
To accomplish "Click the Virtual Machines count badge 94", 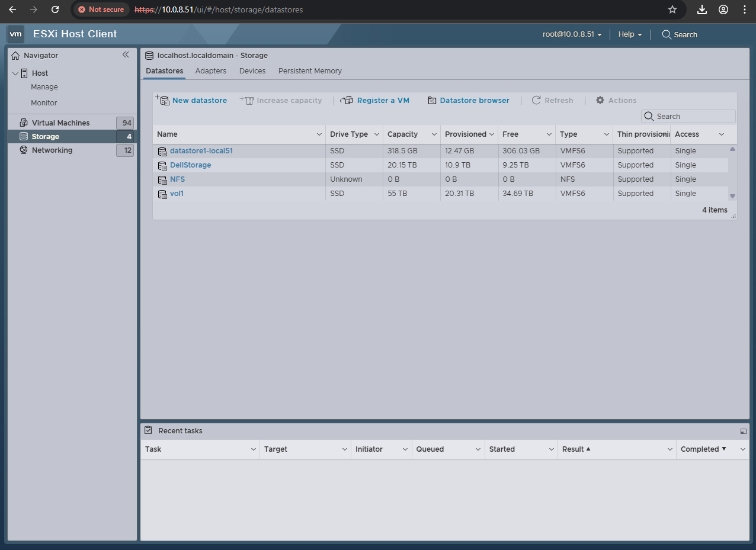I will (125, 123).
